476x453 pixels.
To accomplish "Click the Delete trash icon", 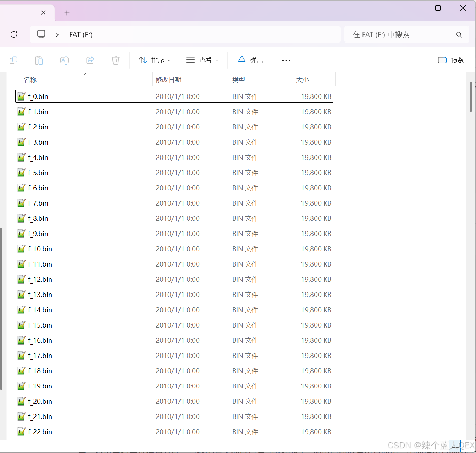I will click(116, 60).
